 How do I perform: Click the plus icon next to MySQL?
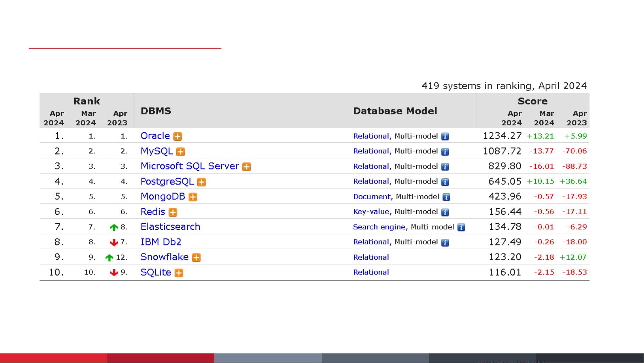point(181,152)
